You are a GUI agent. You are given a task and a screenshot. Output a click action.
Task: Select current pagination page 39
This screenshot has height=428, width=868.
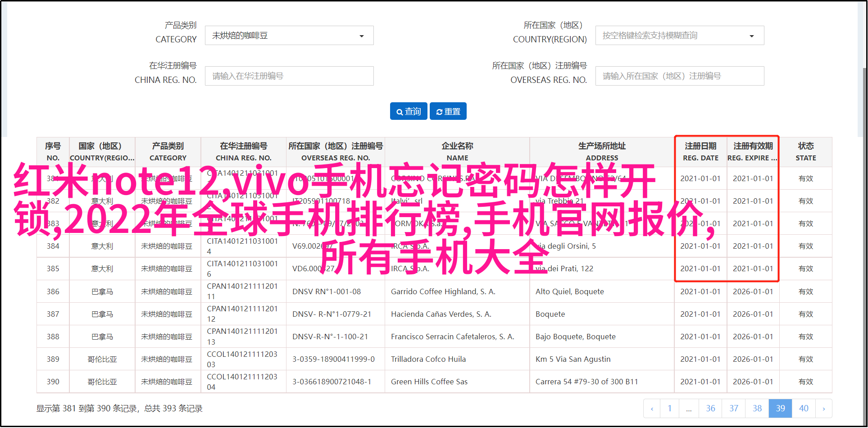click(781, 408)
